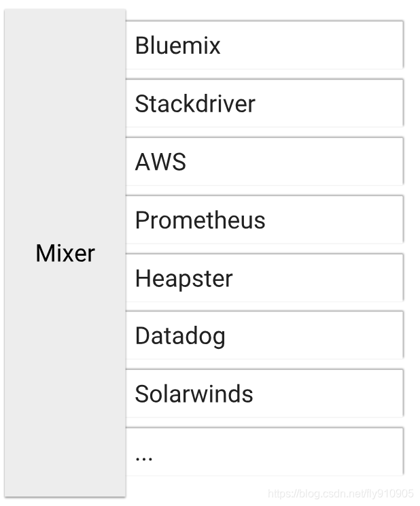Viewport: 420px width, 506px height.
Task: Click the "Stackdriver" text label
Action: pyautogui.click(x=195, y=104)
